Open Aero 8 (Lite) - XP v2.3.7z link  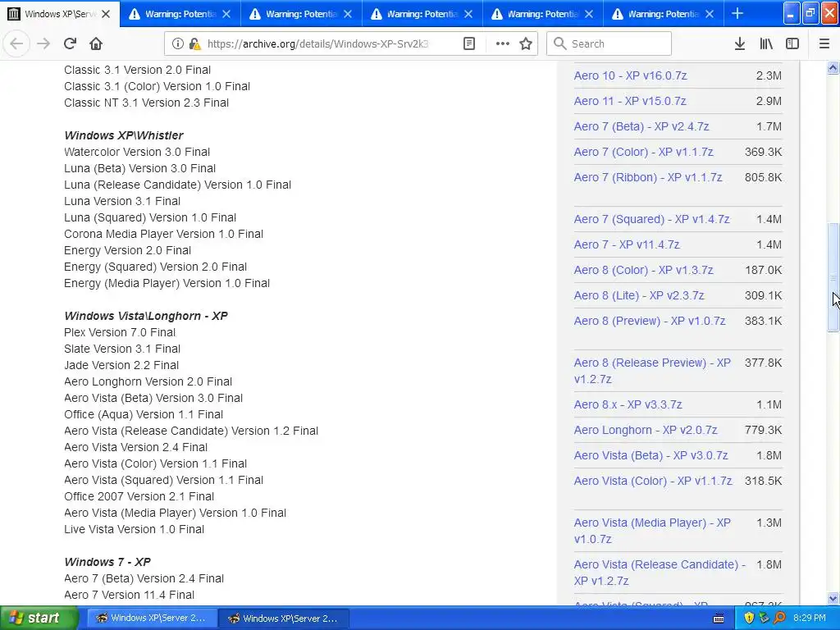tap(639, 295)
